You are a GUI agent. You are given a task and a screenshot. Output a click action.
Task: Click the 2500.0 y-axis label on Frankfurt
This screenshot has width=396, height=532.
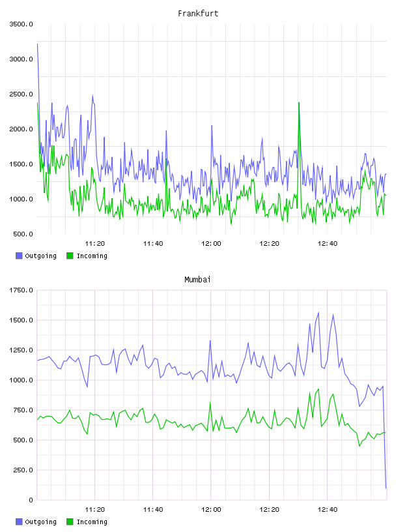tap(21, 94)
